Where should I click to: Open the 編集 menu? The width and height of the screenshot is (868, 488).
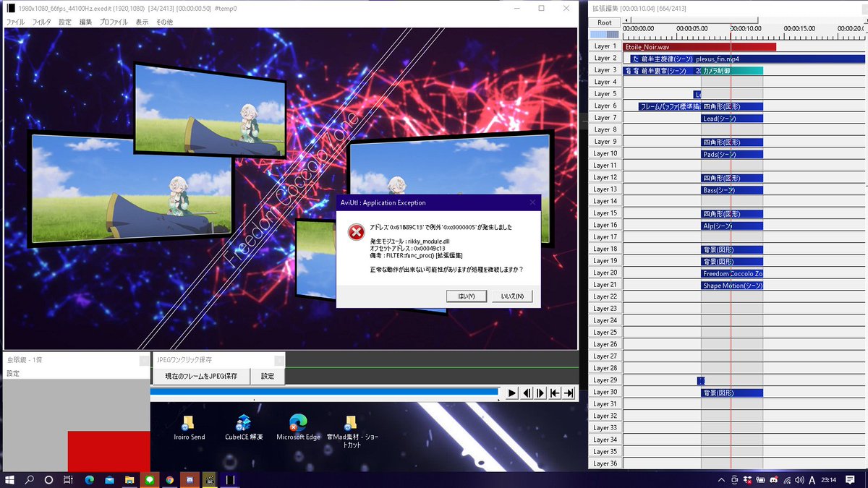pyautogui.click(x=85, y=22)
